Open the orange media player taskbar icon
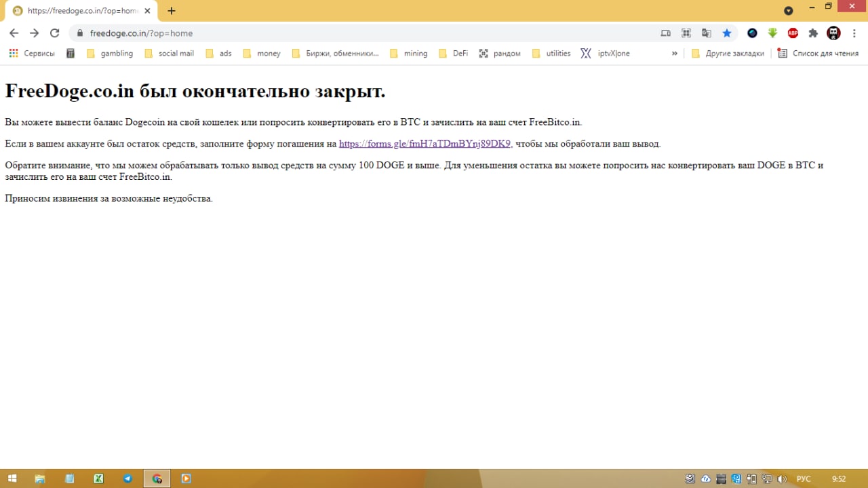868x488 pixels. coord(186,478)
